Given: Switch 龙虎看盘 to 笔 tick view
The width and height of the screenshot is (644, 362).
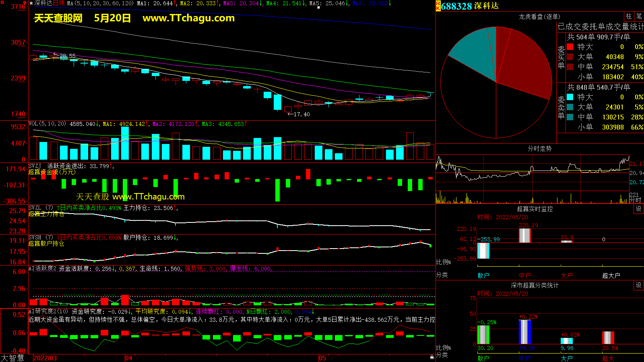Looking at the screenshot, I should click(639, 16).
